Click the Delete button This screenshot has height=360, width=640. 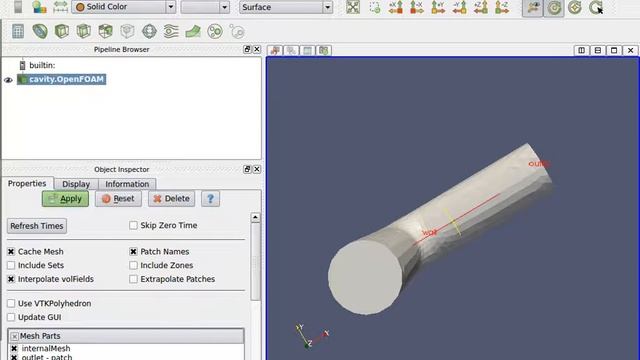click(x=171, y=199)
